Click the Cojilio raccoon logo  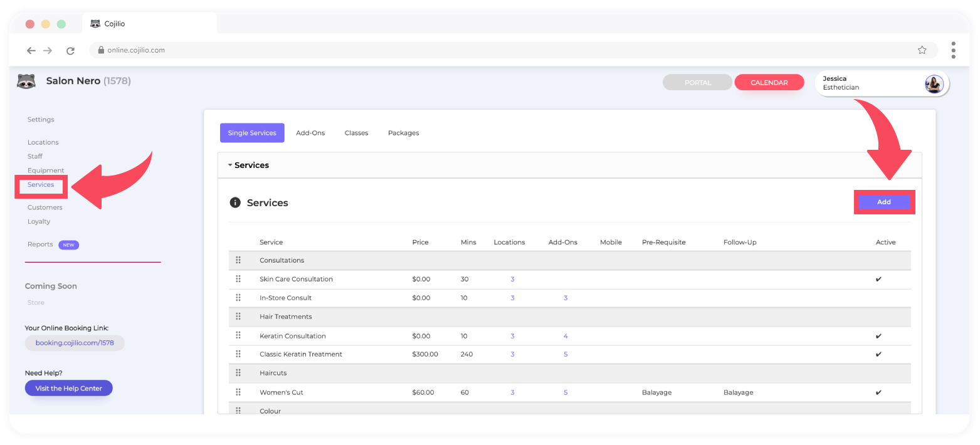26,81
